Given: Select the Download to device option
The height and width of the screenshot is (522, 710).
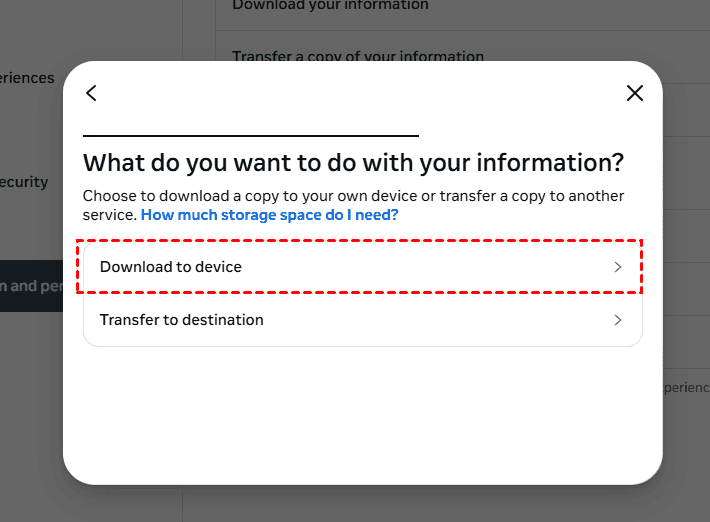Looking at the screenshot, I should click(360, 267).
